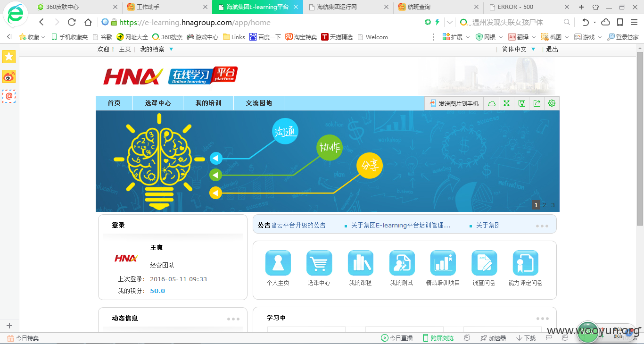Image resolution: width=644 pixels, height=344 pixels.
Task: Open the 天猫精选 bookmark
Action: point(337,37)
